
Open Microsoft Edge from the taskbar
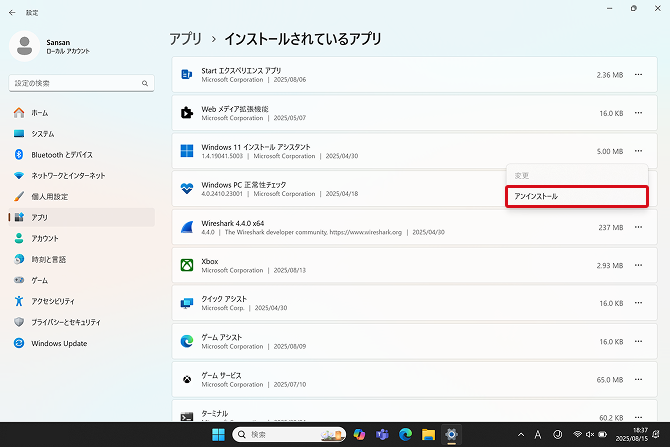[405, 435]
